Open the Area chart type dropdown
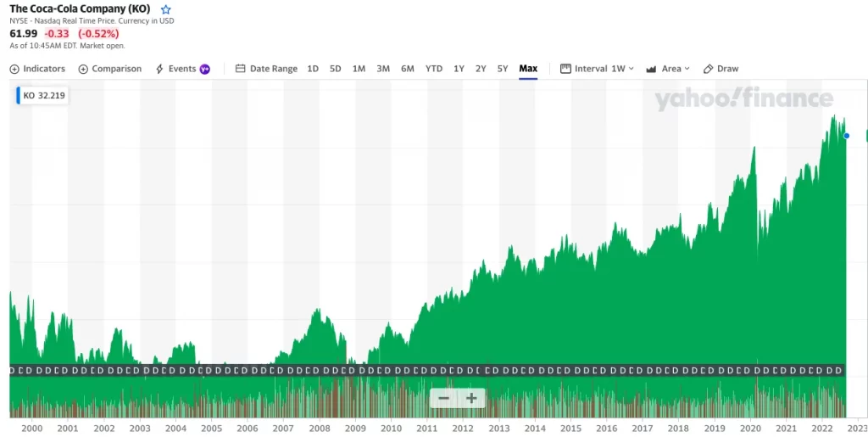 668,69
